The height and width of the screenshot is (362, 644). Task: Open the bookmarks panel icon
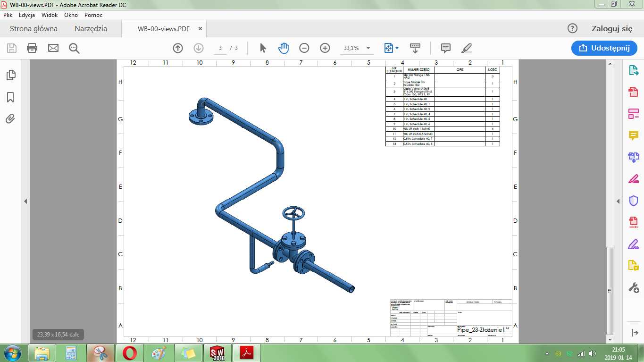(10, 97)
